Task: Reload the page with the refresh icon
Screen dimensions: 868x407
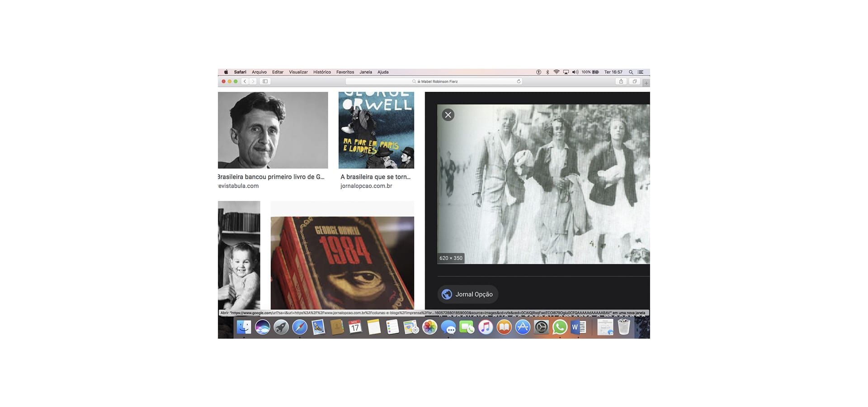Action: [x=519, y=81]
